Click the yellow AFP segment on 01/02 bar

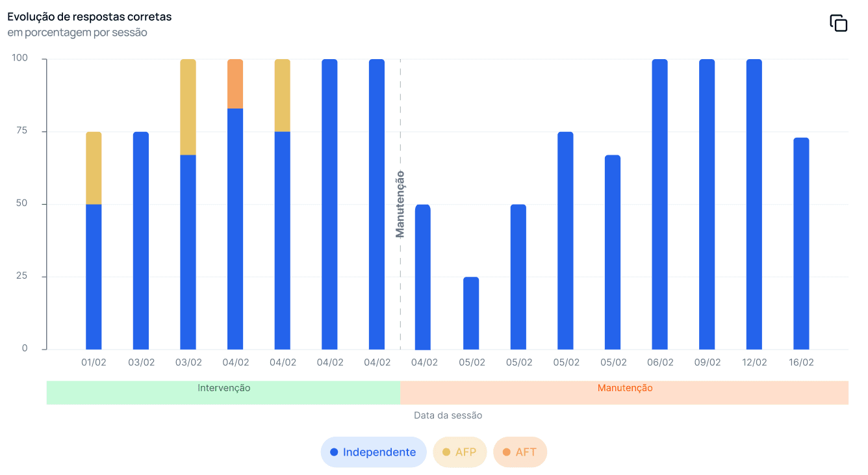[94, 168]
